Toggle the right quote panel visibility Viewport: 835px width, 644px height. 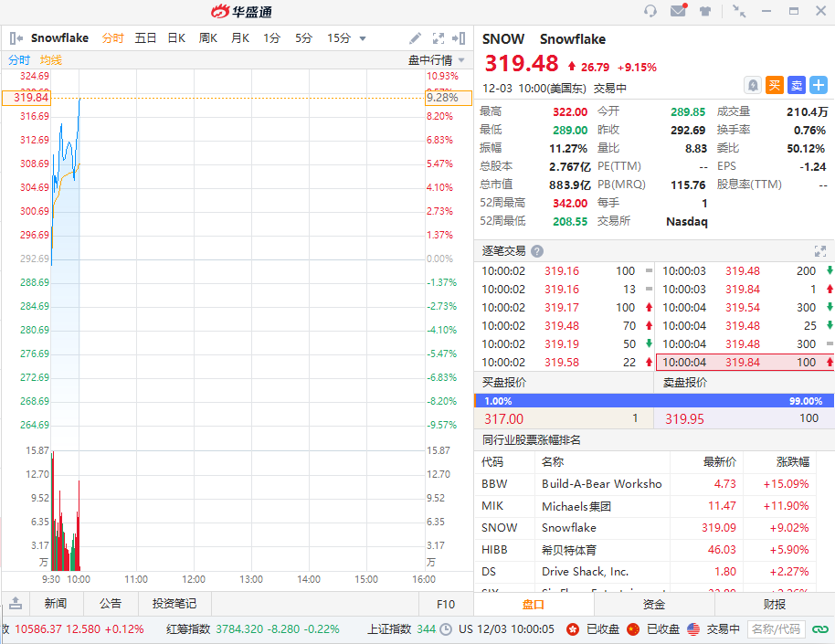[x=459, y=38]
